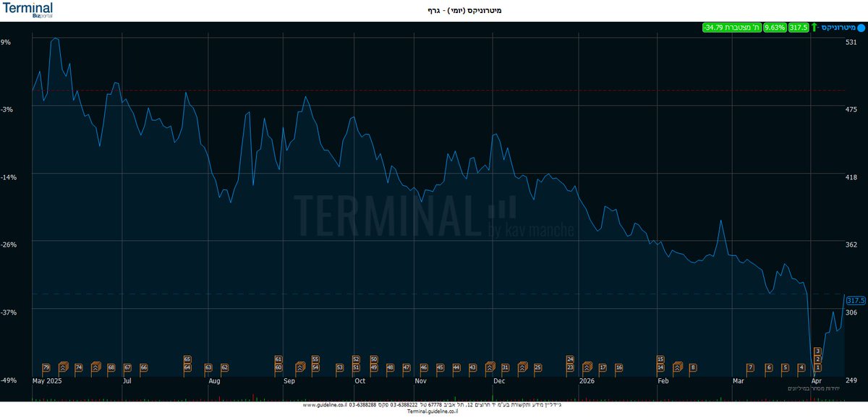Open event flag 67

click(127, 367)
